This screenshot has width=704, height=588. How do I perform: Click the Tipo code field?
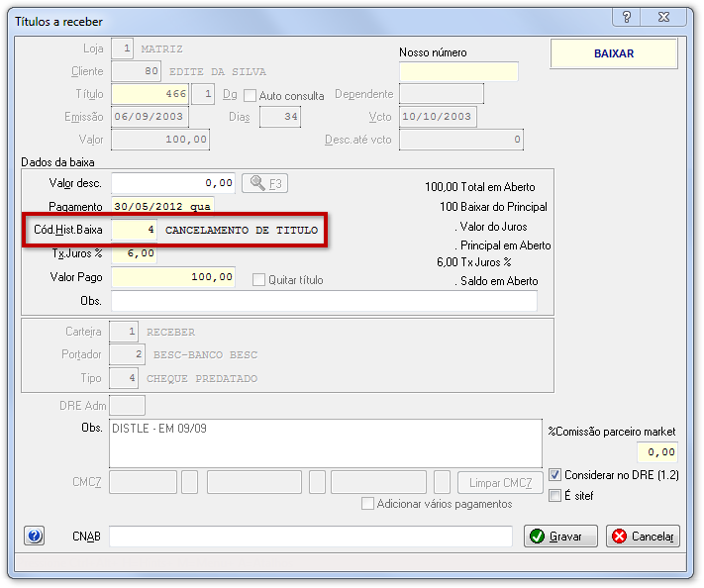124,378
